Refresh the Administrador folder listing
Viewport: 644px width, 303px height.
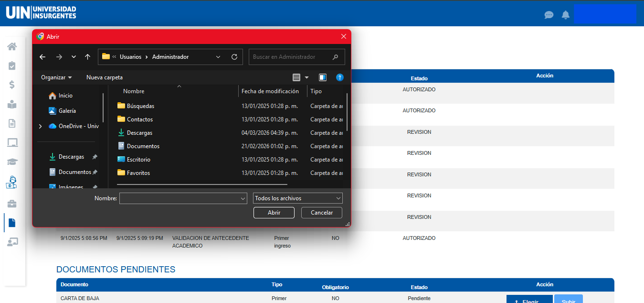(234, 57)
